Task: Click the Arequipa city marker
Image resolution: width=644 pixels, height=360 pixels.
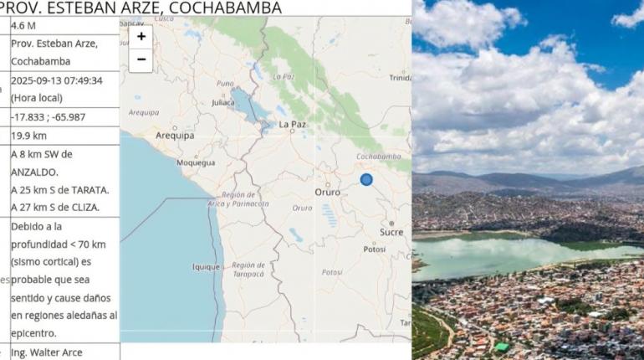Action: coord(175,128)
